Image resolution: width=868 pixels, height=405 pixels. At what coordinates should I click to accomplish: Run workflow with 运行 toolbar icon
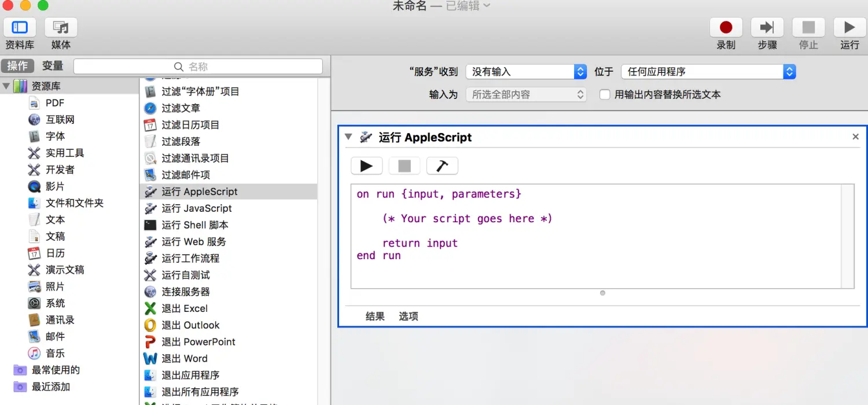[849, 27]
